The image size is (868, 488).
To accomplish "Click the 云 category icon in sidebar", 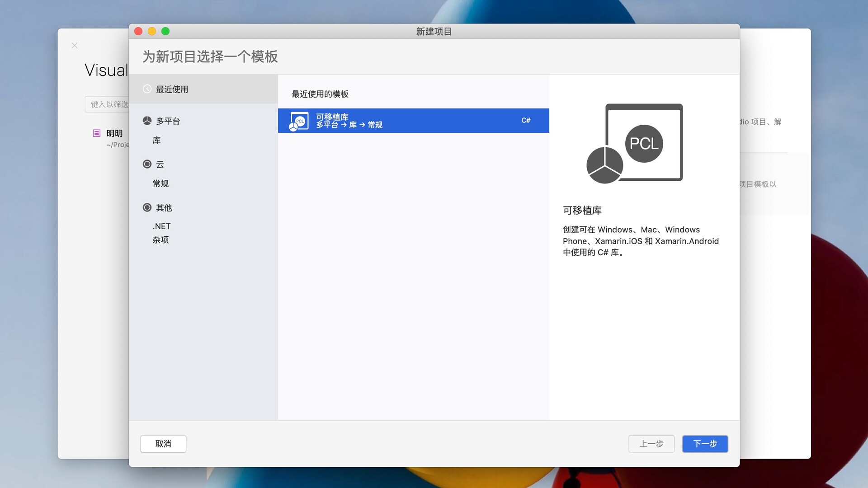I will pos(146,164).
